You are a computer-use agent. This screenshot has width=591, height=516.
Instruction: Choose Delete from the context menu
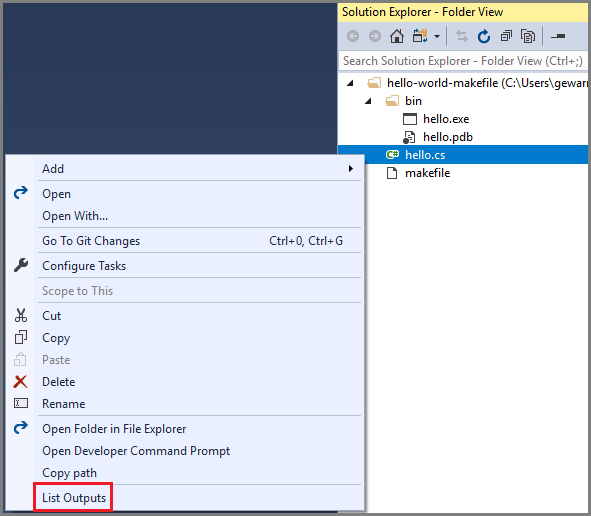pyautogui.click(x=185, y=382)
